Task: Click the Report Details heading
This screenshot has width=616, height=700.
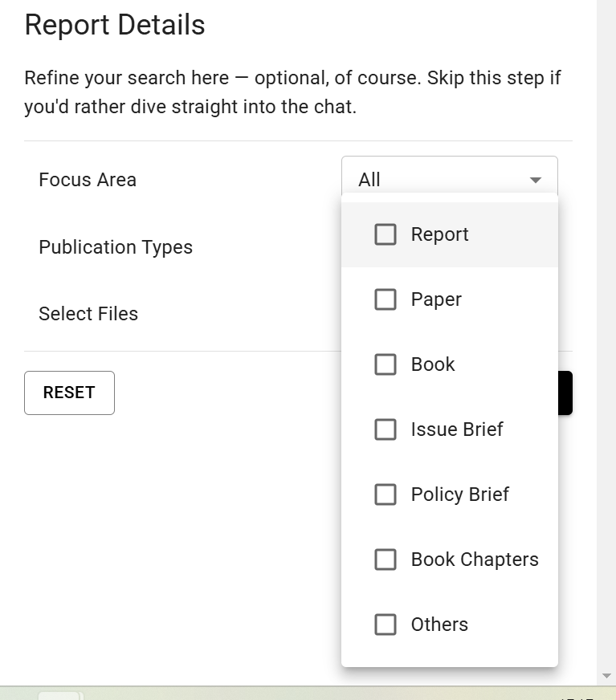Action: tap(115, 25)
